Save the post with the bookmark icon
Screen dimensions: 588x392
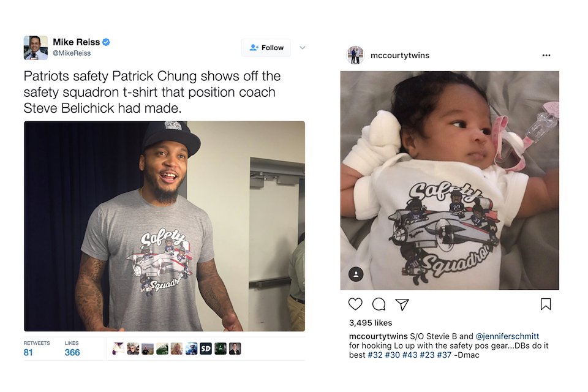pos(546,304)
